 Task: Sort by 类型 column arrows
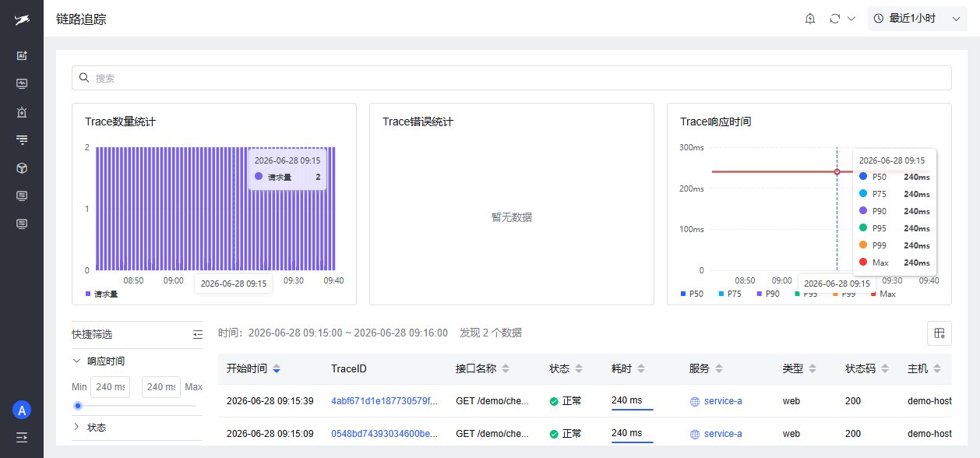click(x=813, y=368)
